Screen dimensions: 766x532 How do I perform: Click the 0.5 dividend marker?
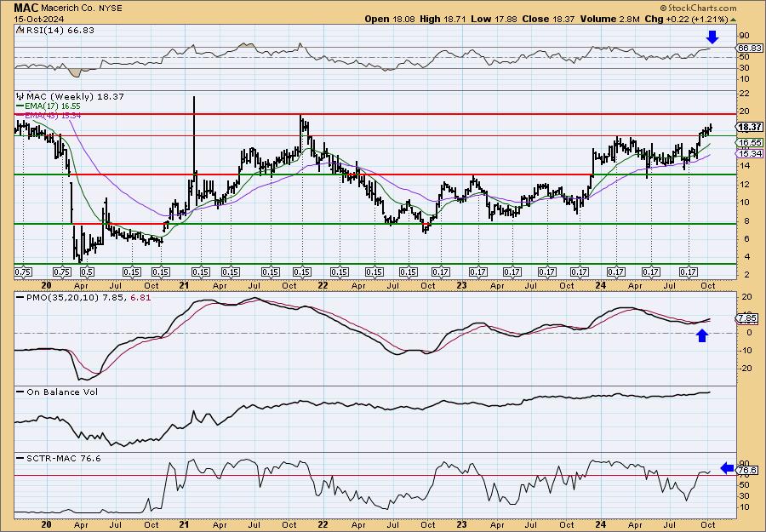87,272
